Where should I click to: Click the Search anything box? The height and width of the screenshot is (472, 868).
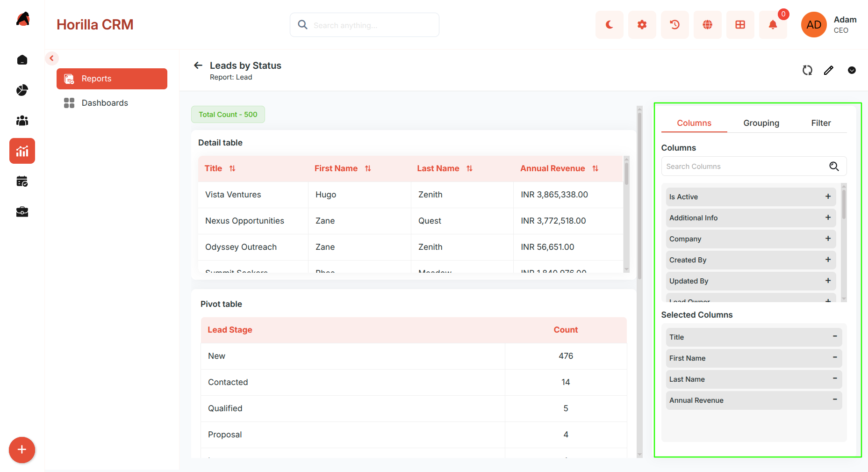pyautogui.click(x=365, y=25)
